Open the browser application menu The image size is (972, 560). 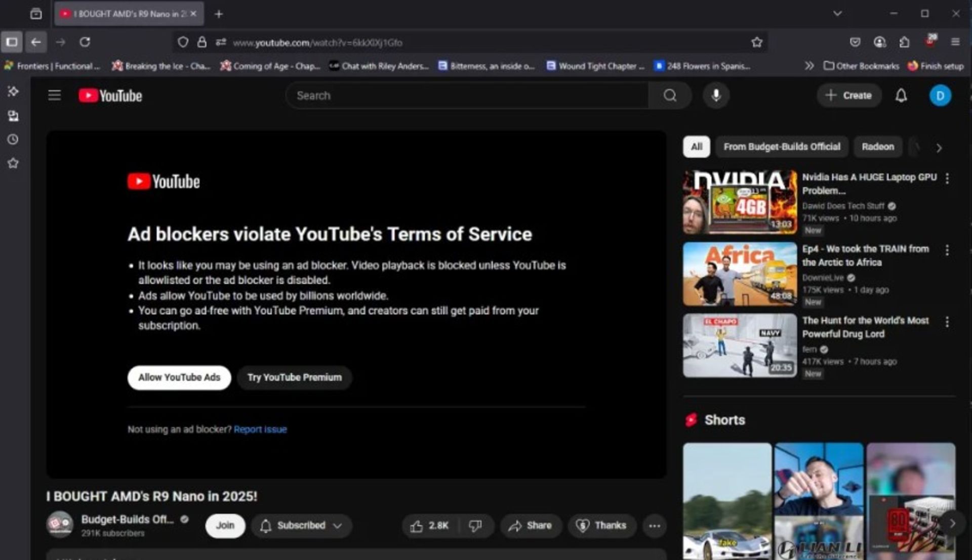pyautogui.click(x=955, y=42)
